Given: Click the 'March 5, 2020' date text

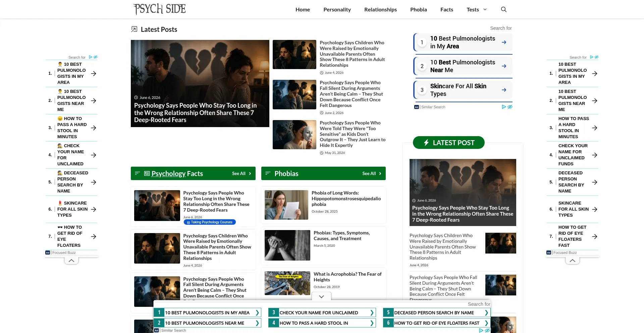Looking at the screenshot, I should pos(324,245).
